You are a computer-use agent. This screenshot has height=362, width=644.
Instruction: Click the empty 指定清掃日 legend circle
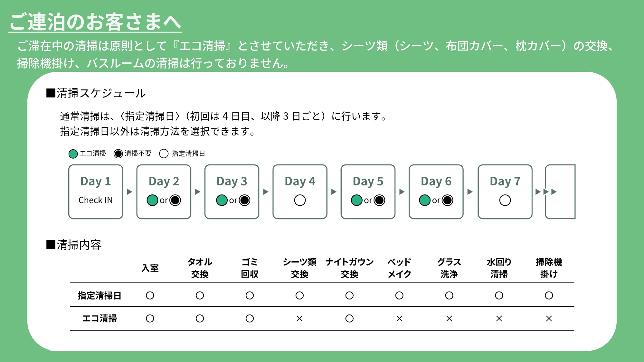(164, 154)
